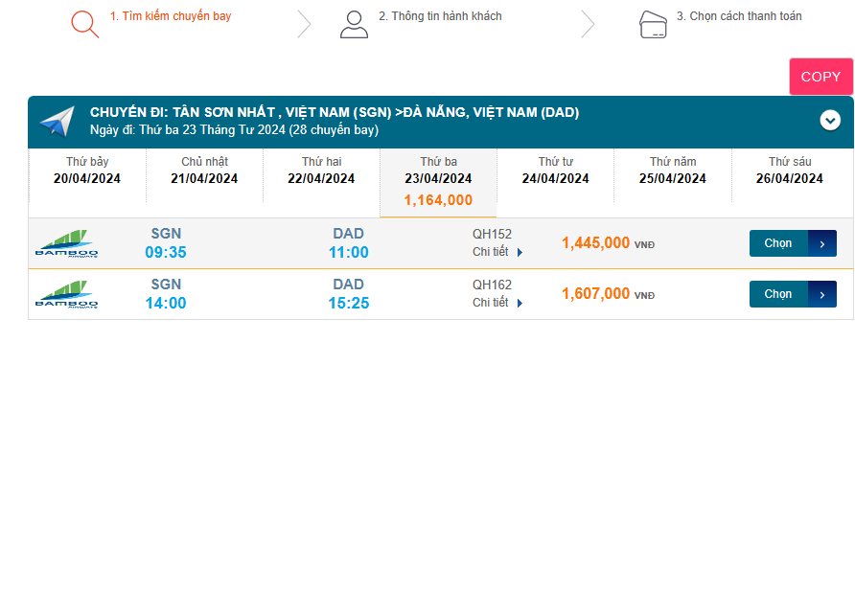The width and height of the screenshot is (855, 616).
Task: Click Bamboo Airways logo for flight QH162
Action: click(x=66, y=294)
